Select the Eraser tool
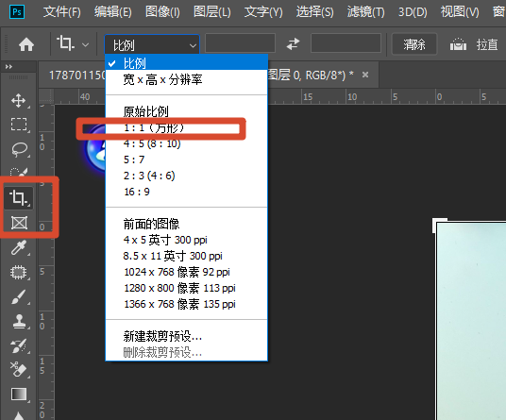 click(19, 370)
